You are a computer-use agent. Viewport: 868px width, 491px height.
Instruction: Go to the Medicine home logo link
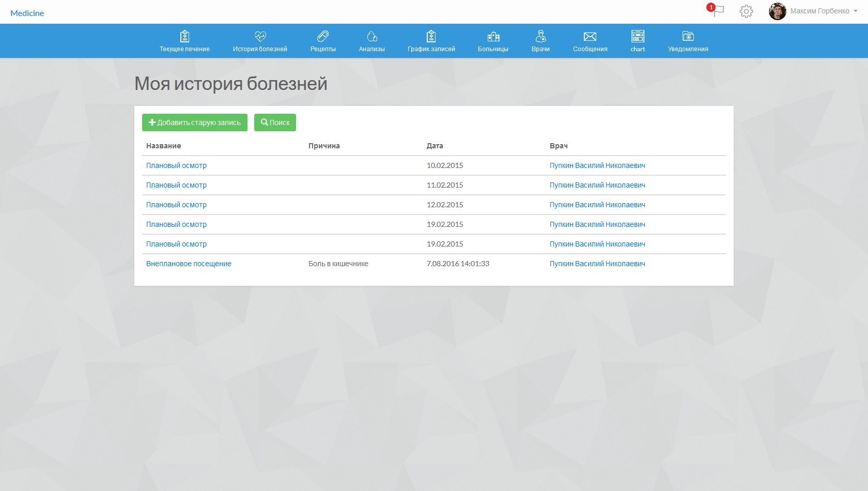click(27, 13)
